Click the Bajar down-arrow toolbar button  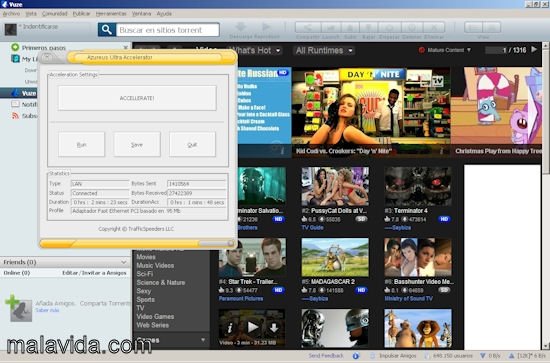coord(368,27)
